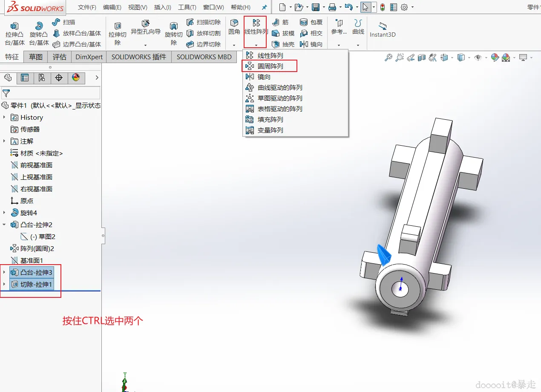Open the 异型孔向导 hole wizard
This screenshot has width=541, height=392.
pos(146,28)
